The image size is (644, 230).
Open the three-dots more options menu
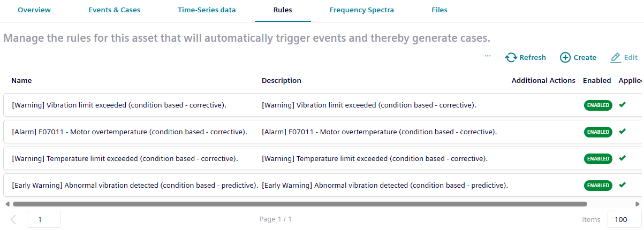488,56
